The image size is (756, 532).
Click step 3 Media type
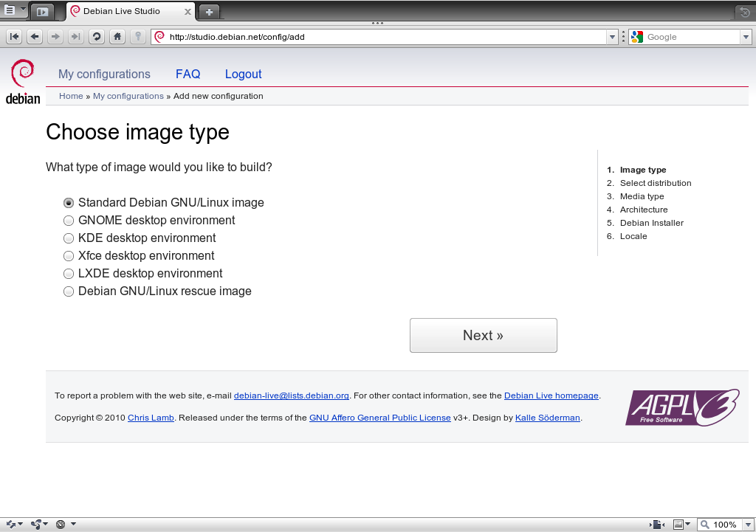click(642, 196)
